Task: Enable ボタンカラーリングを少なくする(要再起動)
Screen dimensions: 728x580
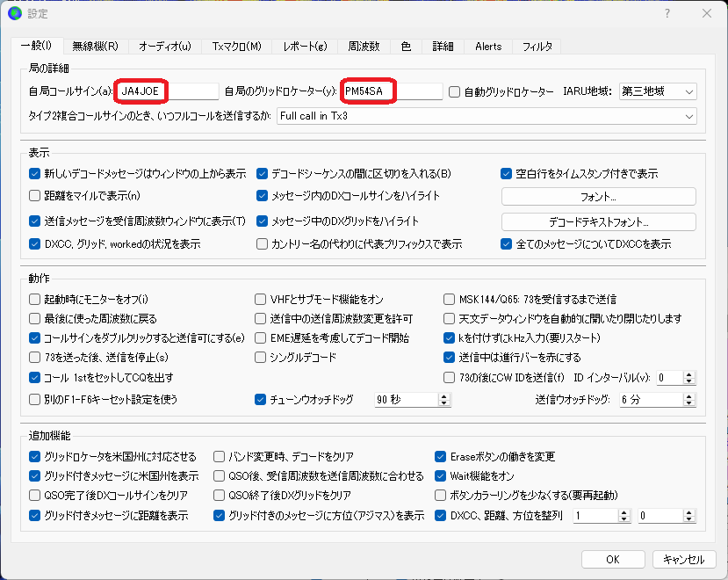Action: [441, 496]
